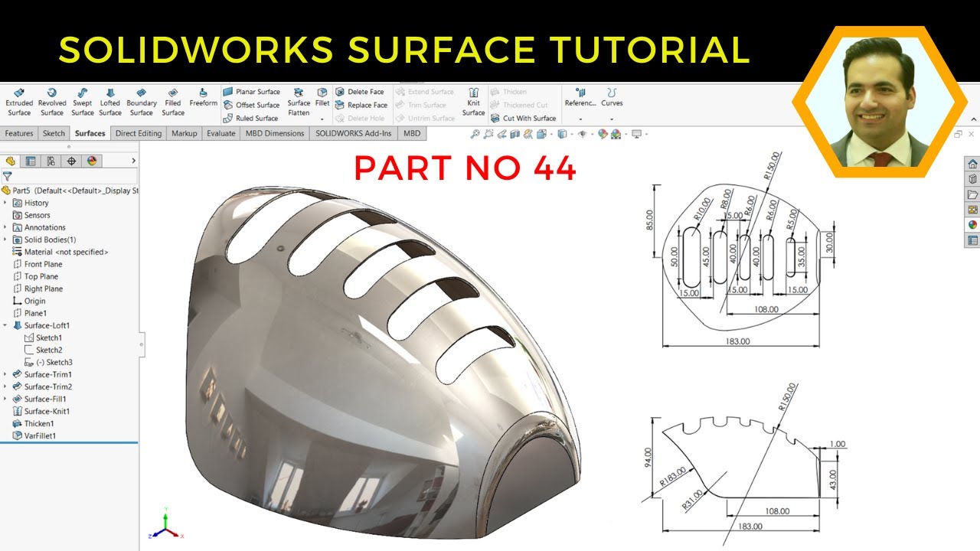Expand the Surface-Trim1 feature

pyautogui.click(x=6, y=374)
